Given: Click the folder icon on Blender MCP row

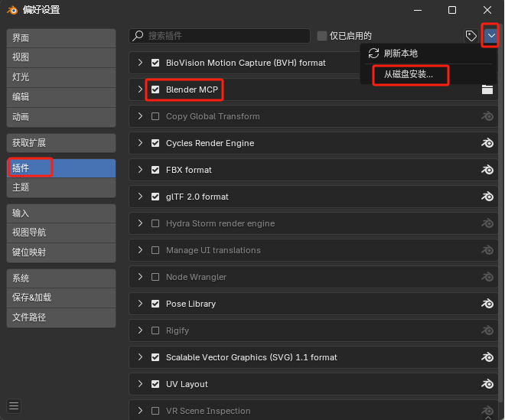Looking at the screenshot, I should [487, 90].
